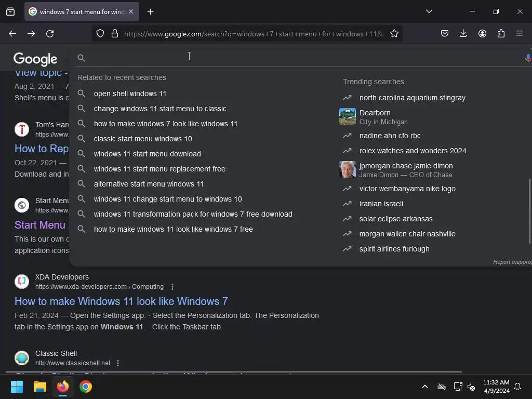Image resolution: width=532 pixels, height=399 pixels.
Task: Open Save to Pocket icon
Action: point(445,33)
